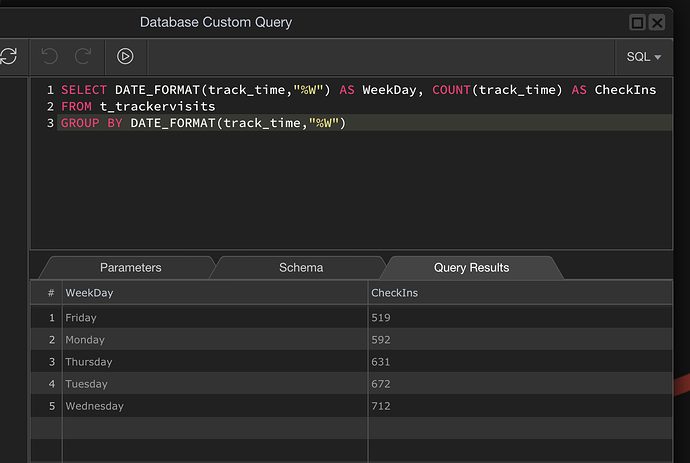Image resolution: width=690 pixels, height=463 pixels.
Task: Close the Database Custom Query window
Action: [x=657, y=22]
